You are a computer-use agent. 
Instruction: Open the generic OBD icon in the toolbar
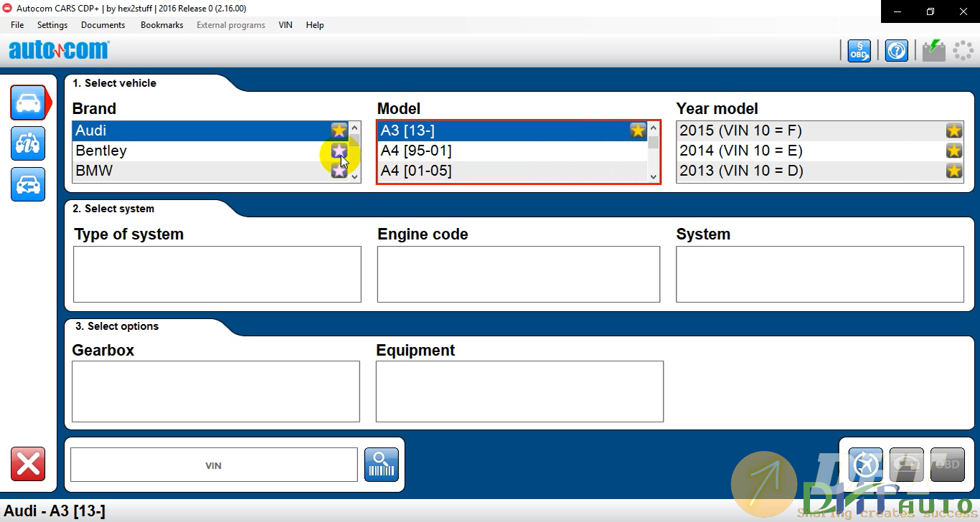[x=859, y=51]
